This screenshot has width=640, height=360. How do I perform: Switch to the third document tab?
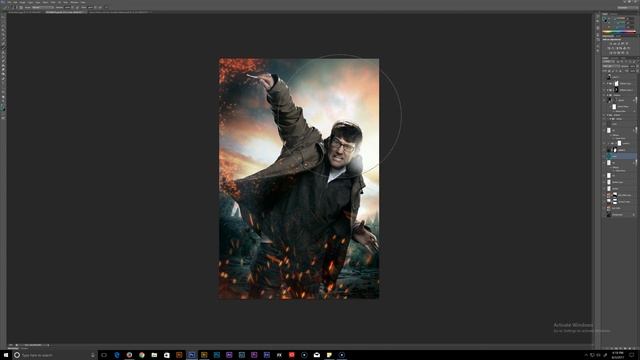coord(119,12)
